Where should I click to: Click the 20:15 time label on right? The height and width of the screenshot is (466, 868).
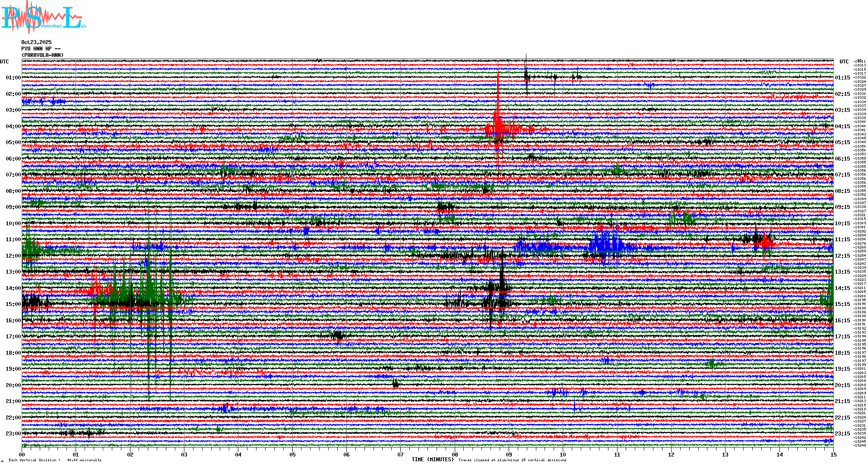(842, 385)
